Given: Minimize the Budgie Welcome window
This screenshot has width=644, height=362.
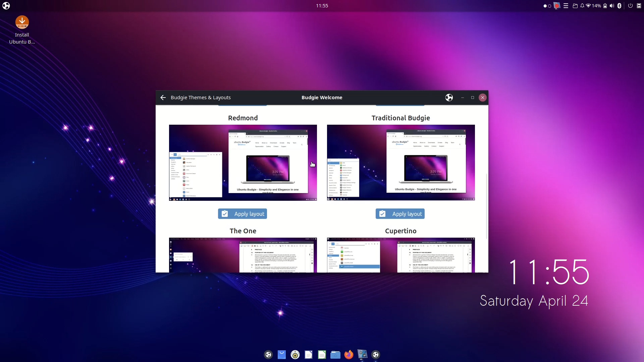Looking at the screenshot, I should pos(463,98).
